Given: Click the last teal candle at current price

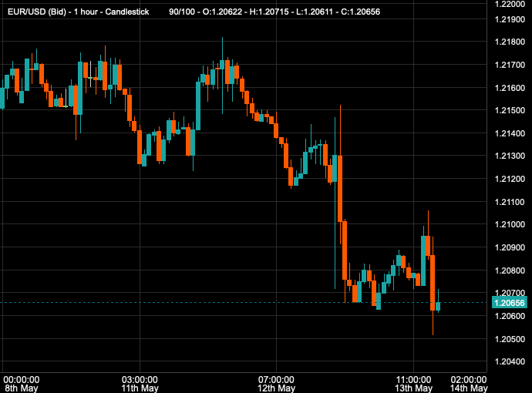Looking at the screenshot, I should pos(438,306).
